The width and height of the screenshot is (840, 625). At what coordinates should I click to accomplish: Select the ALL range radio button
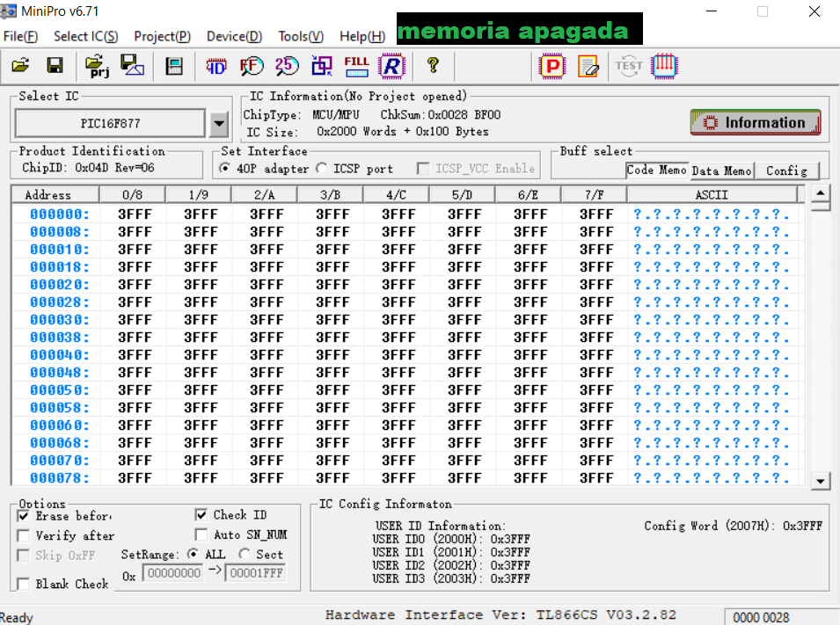(193, 554)
